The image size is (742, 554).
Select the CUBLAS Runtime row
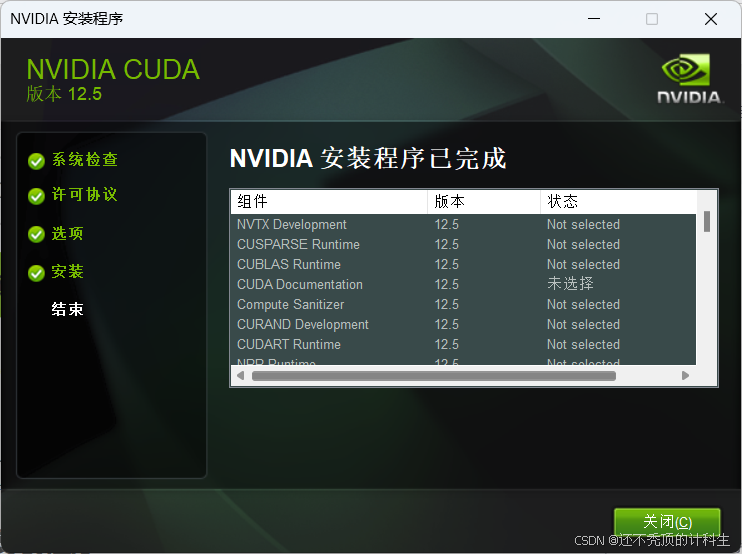pos(463,264)
